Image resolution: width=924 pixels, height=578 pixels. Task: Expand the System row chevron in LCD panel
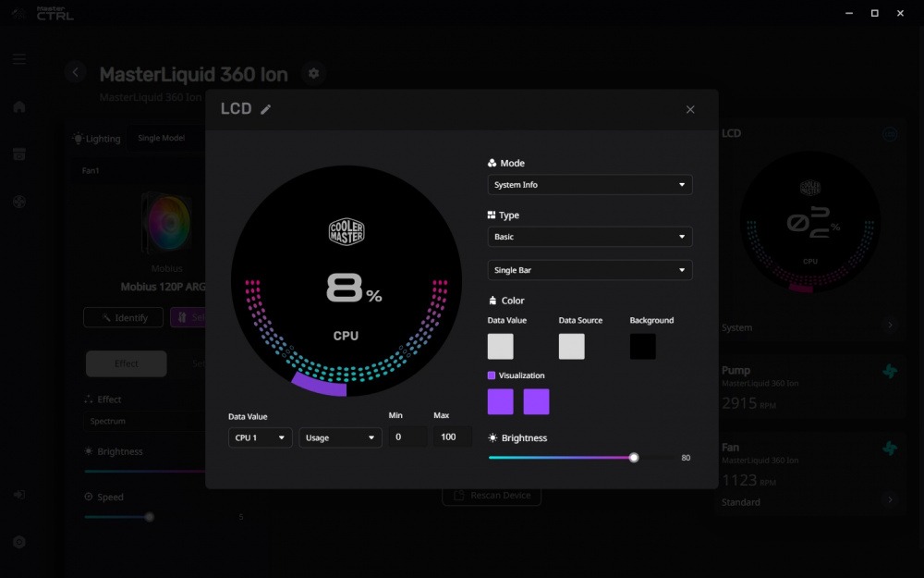click(890, 325)
